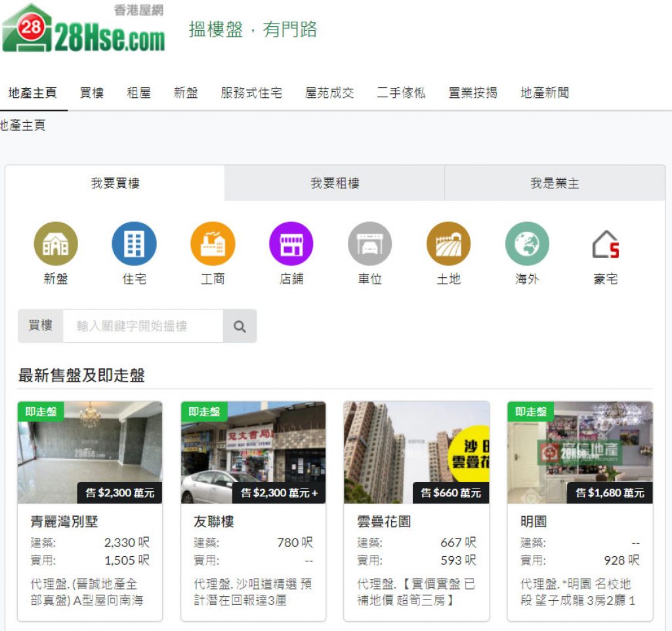Open the 友聯樓 listing photo
This screenshot has width=672, height=631.
pyautogui.click(x=253, y=452)
